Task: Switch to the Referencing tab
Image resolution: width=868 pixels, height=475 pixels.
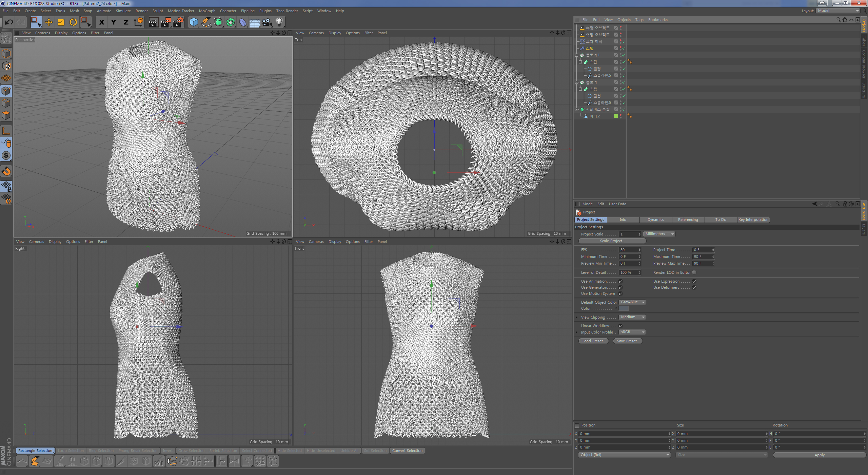Action: 688,220
